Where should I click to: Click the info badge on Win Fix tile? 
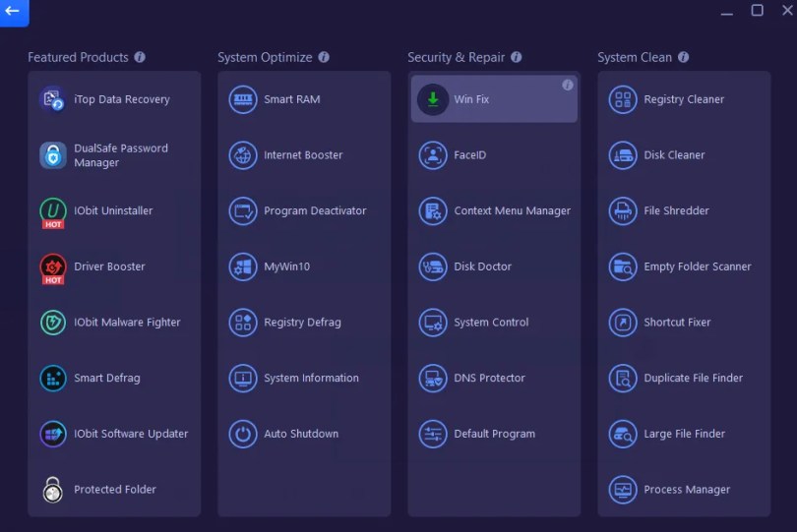pyautogui.click(x=568, y=85)
